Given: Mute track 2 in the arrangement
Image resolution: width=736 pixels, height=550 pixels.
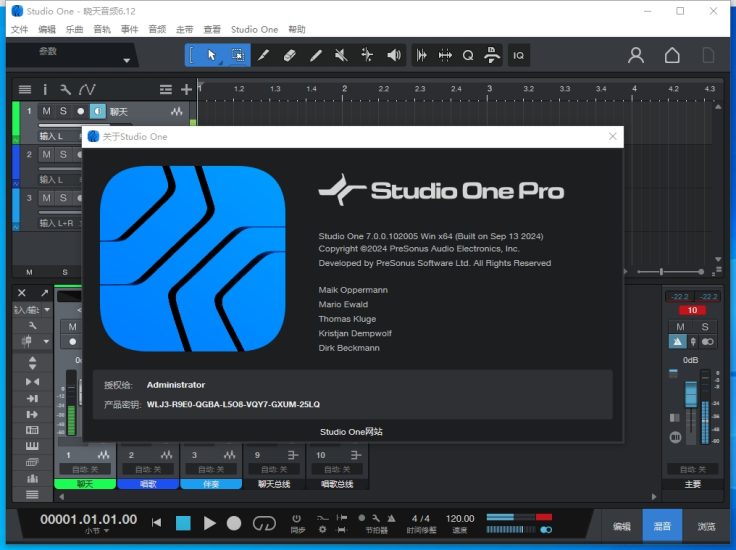Looking at the screenshot, I should [x=46, y=154].
